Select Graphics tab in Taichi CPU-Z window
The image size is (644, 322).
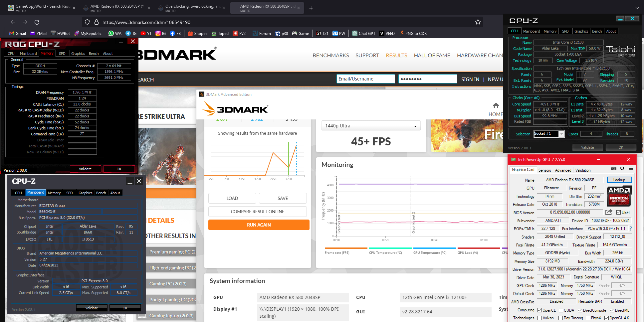(581, 31)
